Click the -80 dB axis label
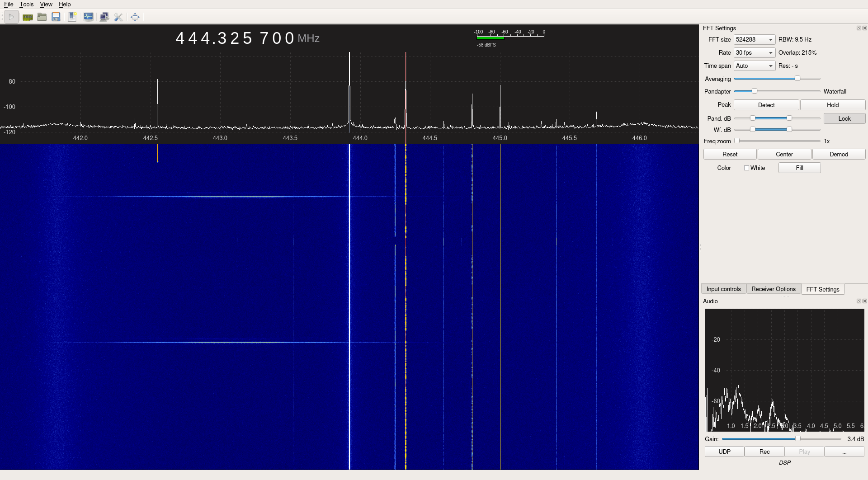Screen dimensions: 868x480 (x=11, y=82)
